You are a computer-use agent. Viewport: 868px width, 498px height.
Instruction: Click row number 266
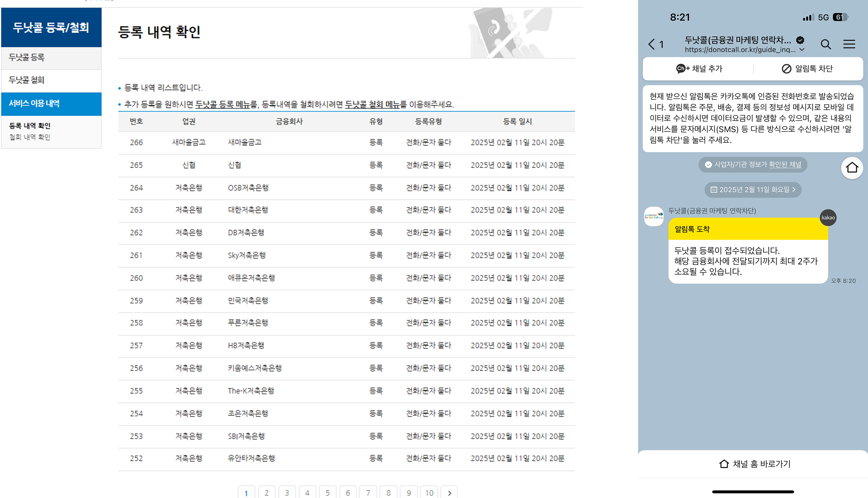[x=136, y=143]
